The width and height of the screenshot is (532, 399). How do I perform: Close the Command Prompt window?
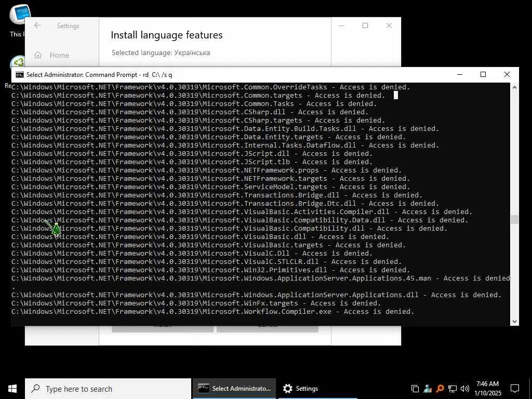(507, 75)
